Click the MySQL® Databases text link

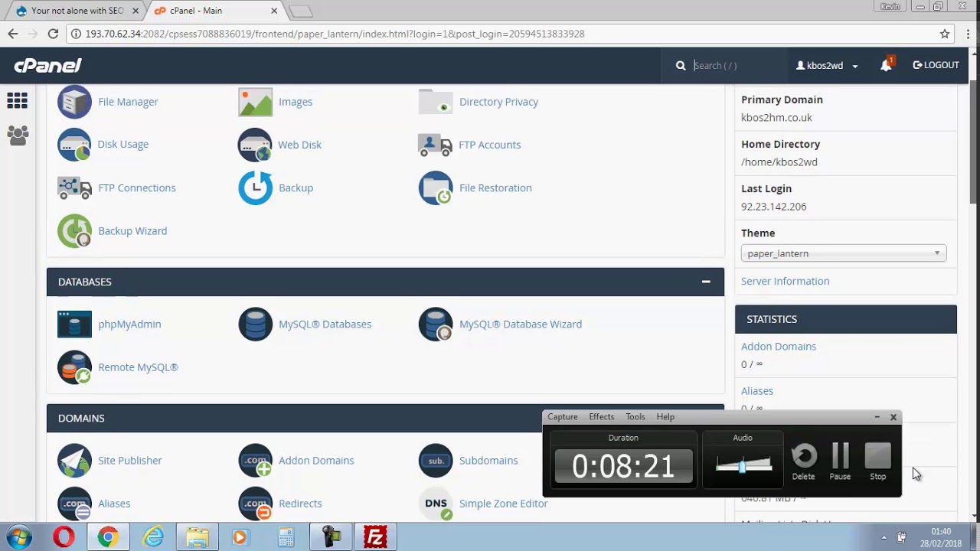tap(325, 324)
